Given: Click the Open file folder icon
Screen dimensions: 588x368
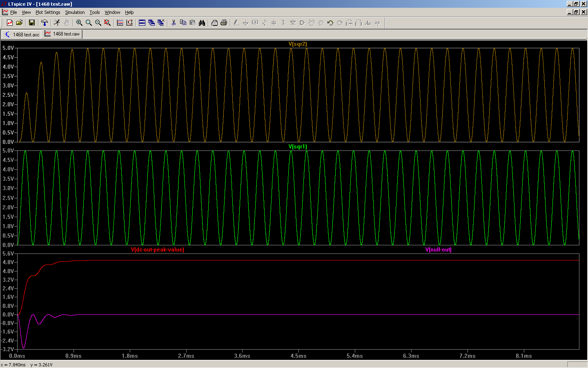Looking at the screenshot, I should (19, 23).
